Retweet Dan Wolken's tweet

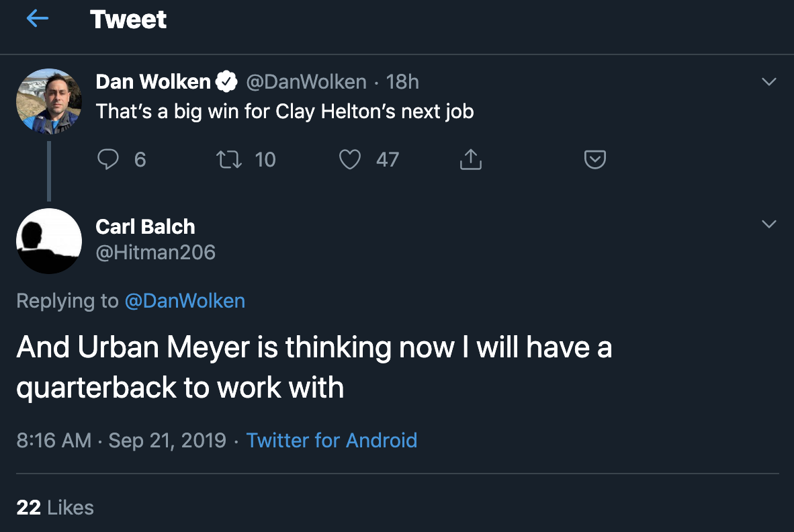[x=229, y=159]
